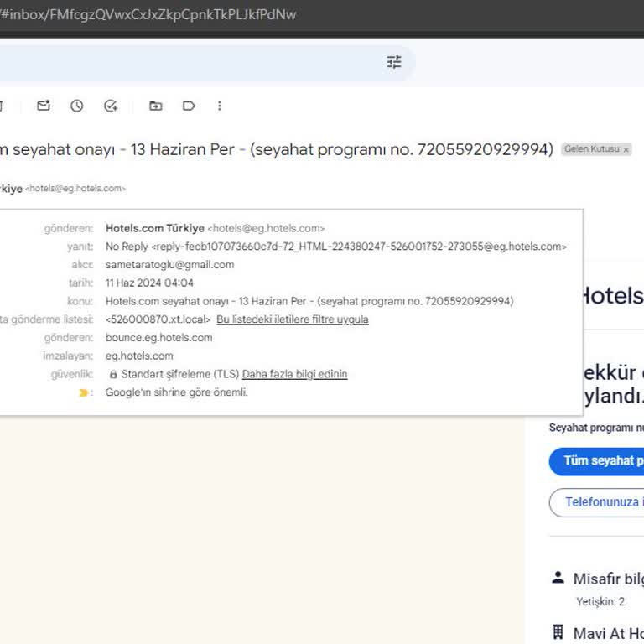Open search filter options icon
The height and width of the screenshot is (644, 644).
tap(394, 62)
